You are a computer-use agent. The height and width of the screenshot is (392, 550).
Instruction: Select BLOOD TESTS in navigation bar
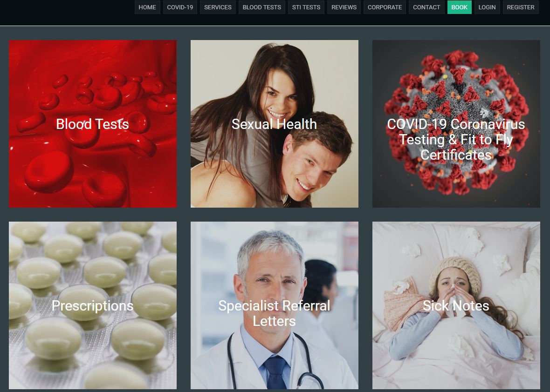pos(261,7)
